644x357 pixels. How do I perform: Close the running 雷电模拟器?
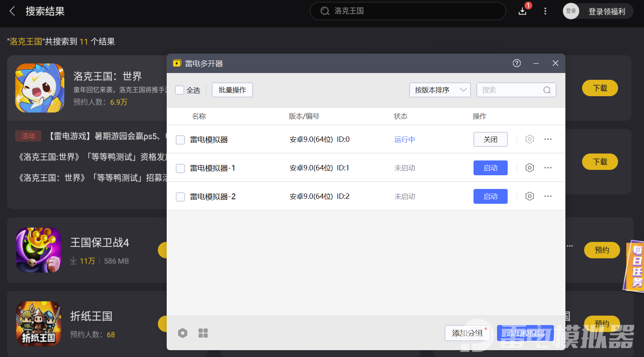(x=490, y=139)
